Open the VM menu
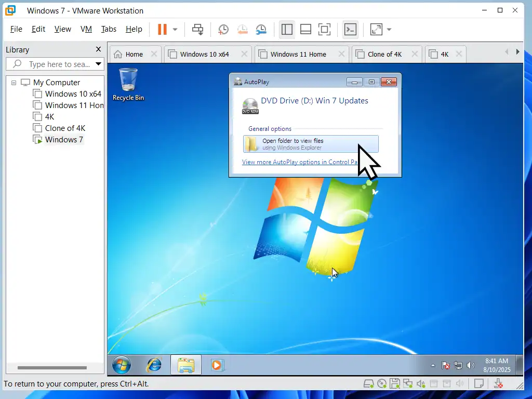532x399 pixels. [86, 29]
